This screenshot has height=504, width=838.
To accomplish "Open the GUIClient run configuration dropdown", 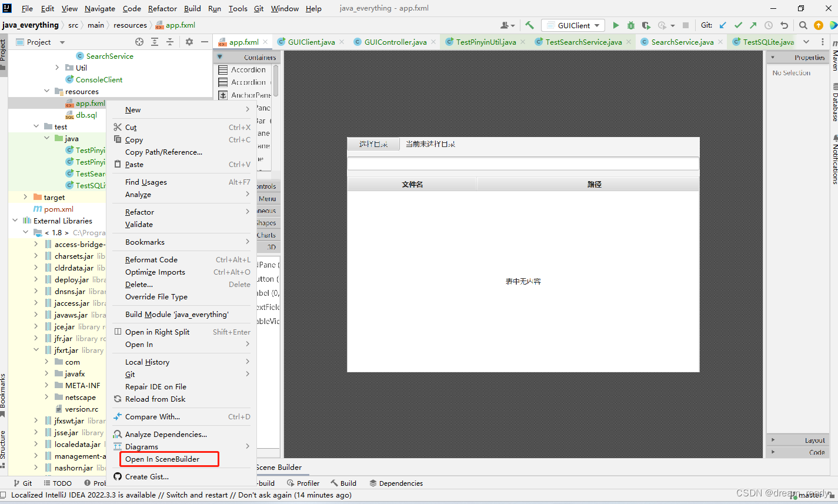I will 573,25.
